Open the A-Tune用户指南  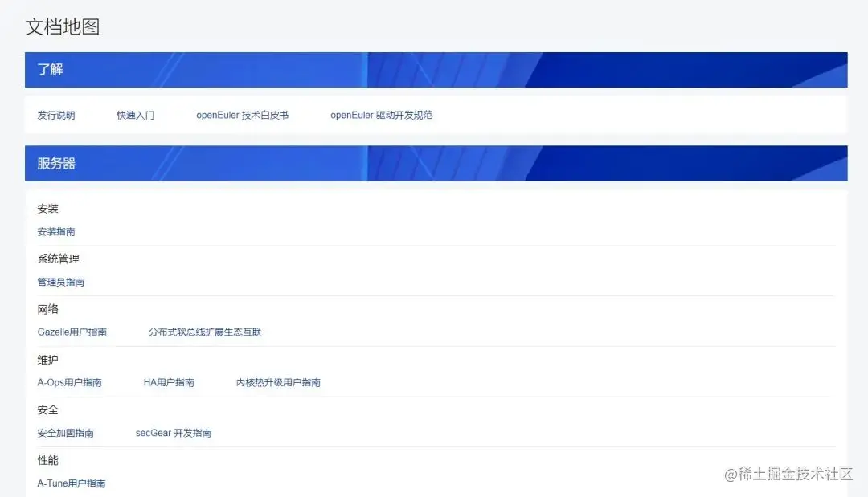71,483
